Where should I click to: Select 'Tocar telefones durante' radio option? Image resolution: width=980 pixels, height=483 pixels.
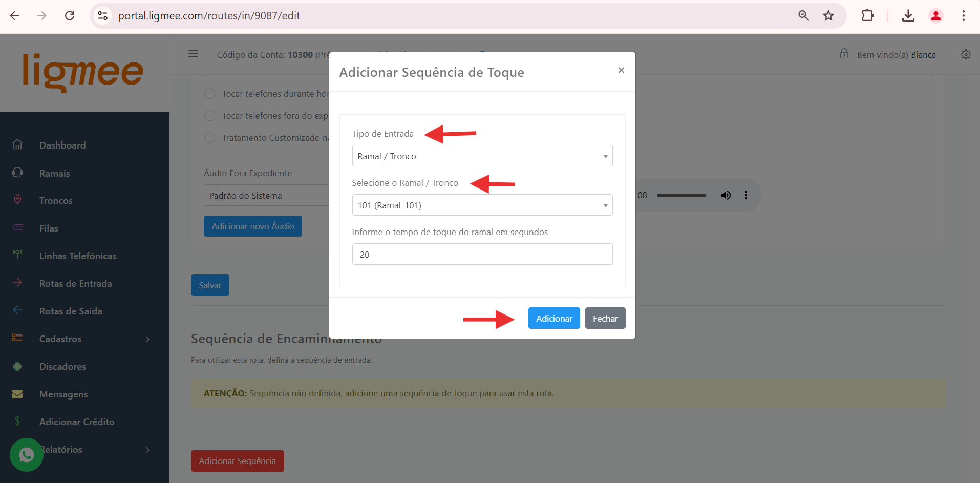click(x=209, y=94)
